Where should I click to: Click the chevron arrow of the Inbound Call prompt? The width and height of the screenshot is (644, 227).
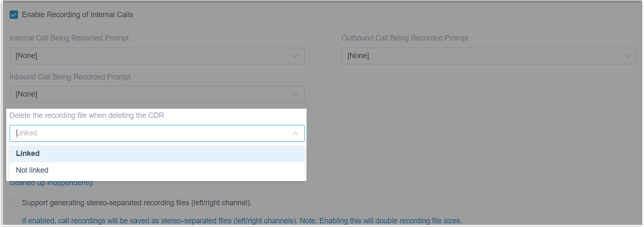[x=295, y=94]
